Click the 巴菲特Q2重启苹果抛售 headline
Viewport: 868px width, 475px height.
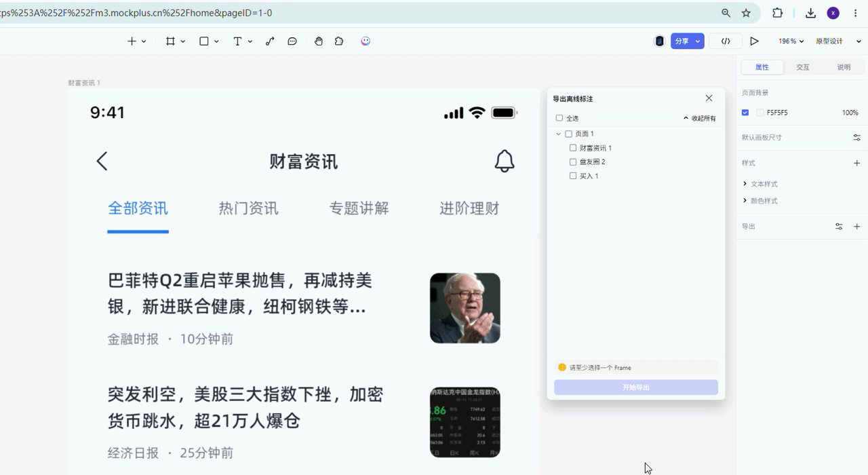coord(240,294)
